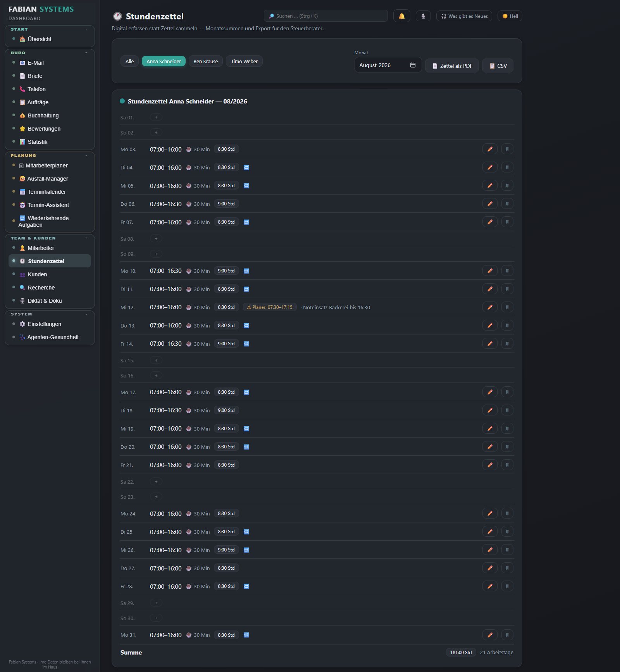
Task: Click the 181:00 Std total badge
Action: [x=461, y=653]
